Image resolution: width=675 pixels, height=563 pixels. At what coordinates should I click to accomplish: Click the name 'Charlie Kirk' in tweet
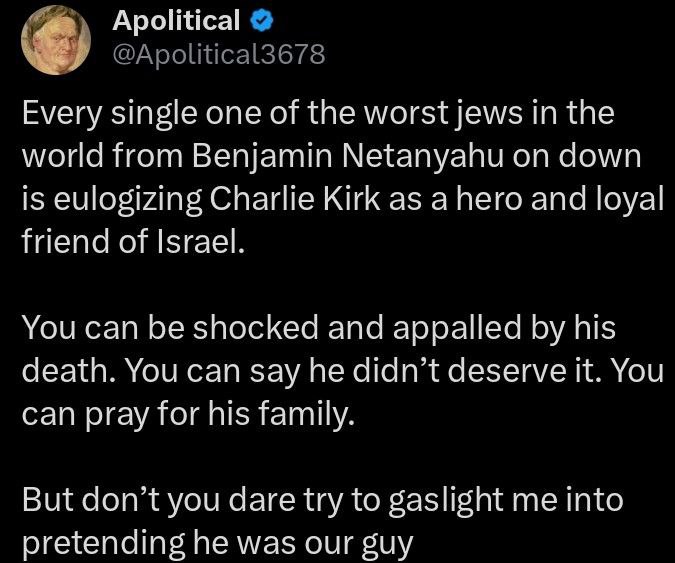coord(295,199)
